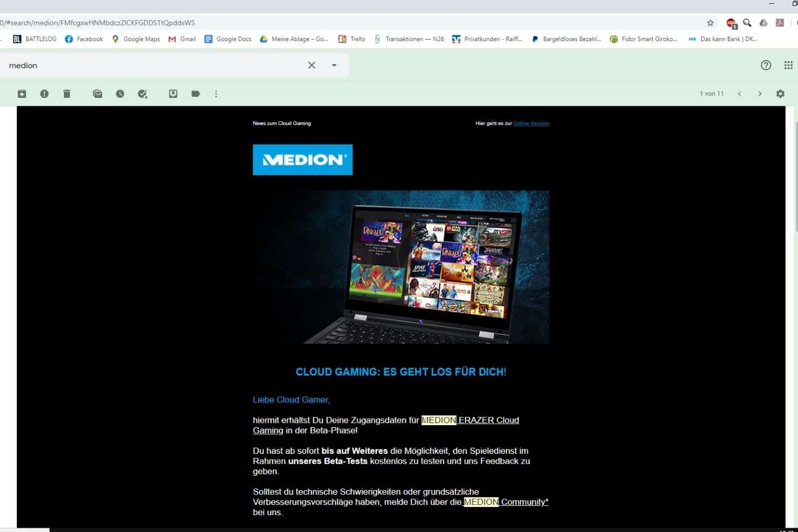Open BATTLELOG bookmark
This screenshot has width=798, height=532.
(x=35, y=39)
